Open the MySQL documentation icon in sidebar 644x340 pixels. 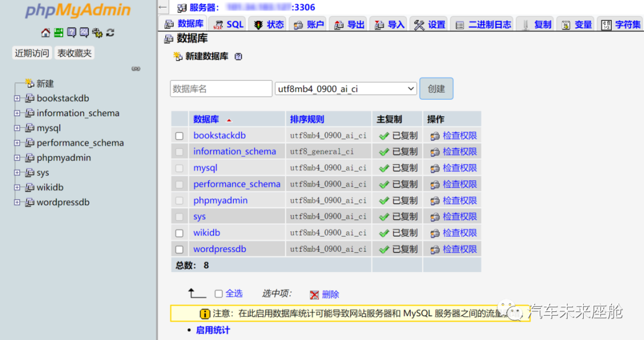coord(84,32)
